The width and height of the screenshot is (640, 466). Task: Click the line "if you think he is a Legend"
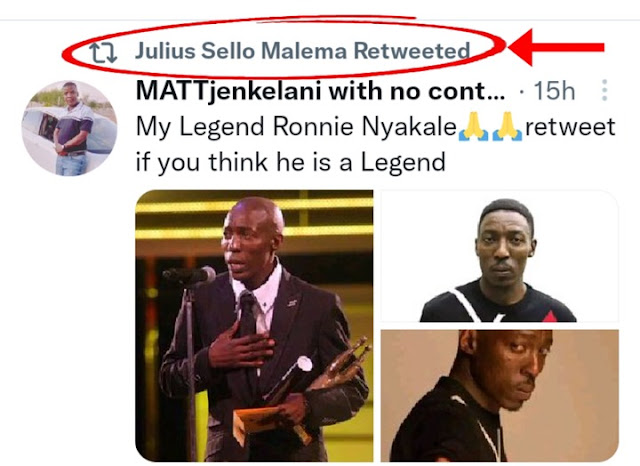[291, 162]
